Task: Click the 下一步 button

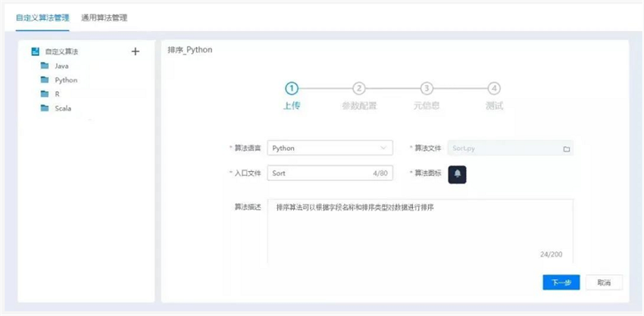Action: coord(561,282)
